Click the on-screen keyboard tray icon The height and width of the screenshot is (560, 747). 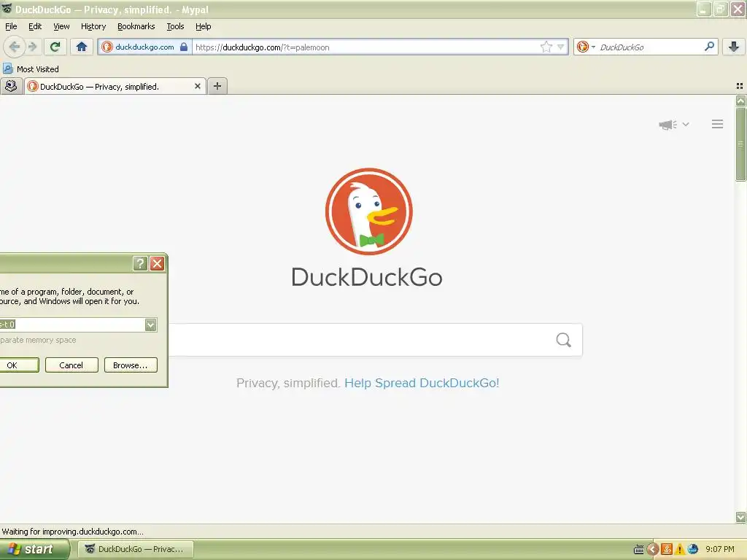pos(639,550)
